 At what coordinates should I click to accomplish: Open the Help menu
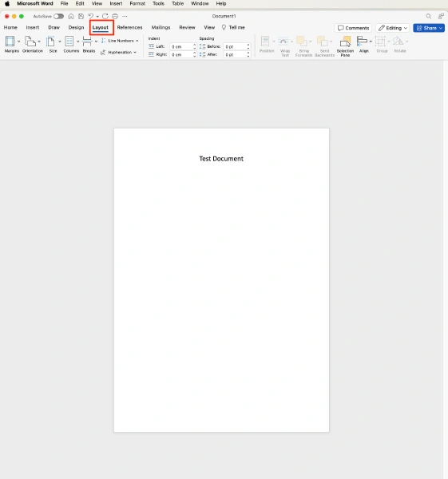[x=221, y=4]
